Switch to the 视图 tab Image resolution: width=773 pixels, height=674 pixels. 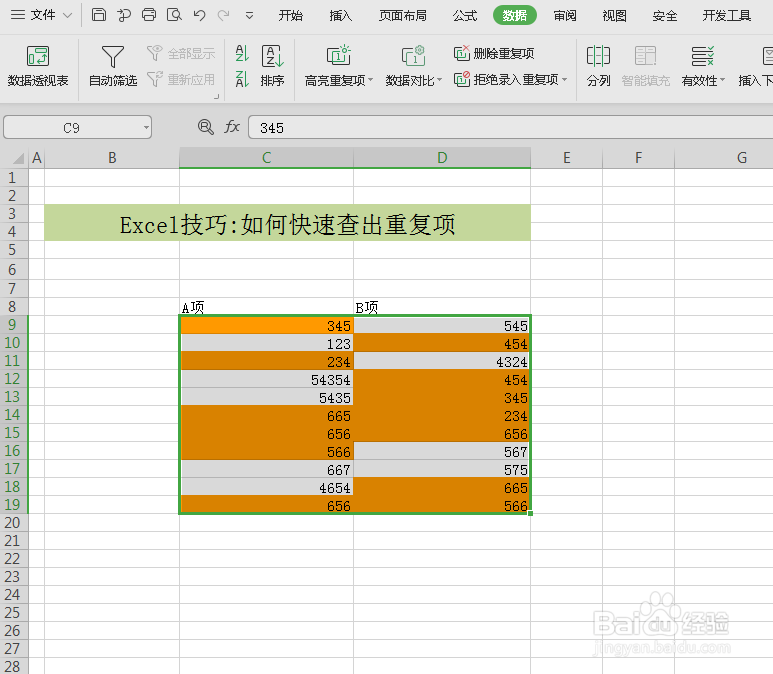pyautogui.click(x=615, y=16)
